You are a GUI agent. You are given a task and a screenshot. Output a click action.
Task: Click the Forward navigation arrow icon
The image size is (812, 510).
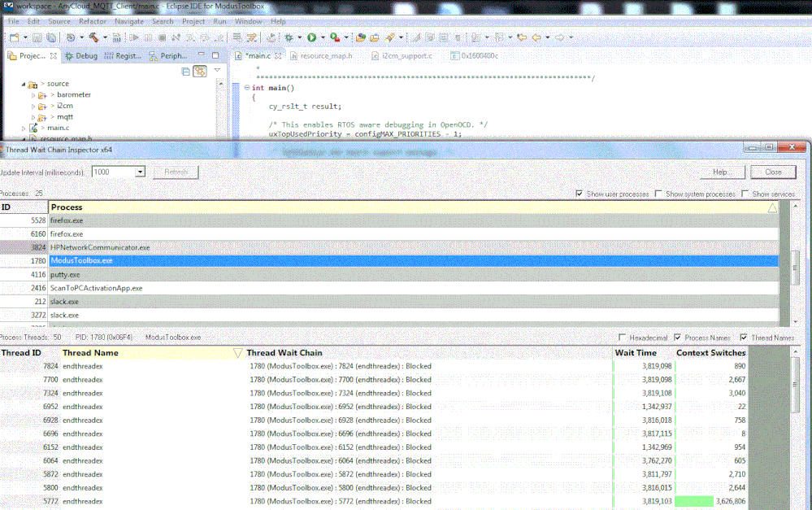[560, 37]
